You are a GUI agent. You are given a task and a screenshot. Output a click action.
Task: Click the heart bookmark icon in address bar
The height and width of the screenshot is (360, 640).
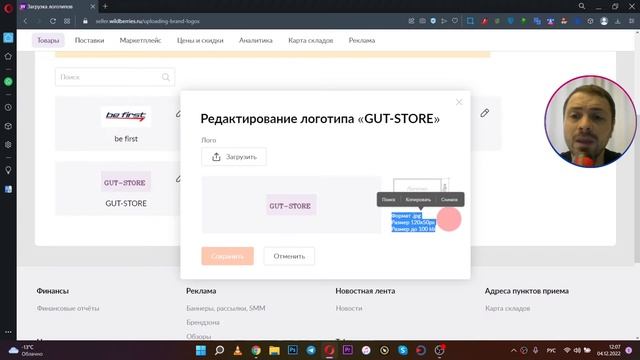pos(455,21)
